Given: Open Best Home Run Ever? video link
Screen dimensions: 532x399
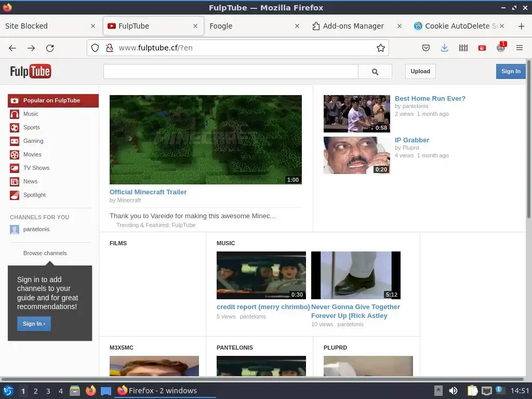Looking at the screenshot, I should coord(430,98).
